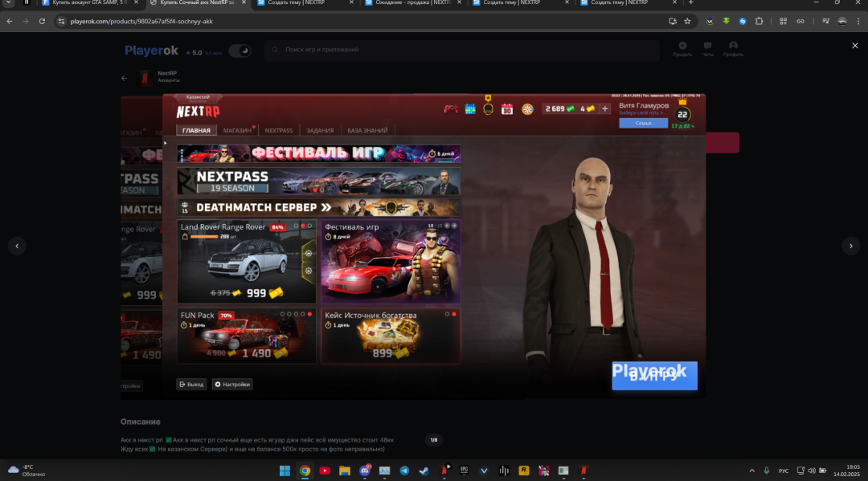Open Профиль (profile)

click(x=733, y=49)
